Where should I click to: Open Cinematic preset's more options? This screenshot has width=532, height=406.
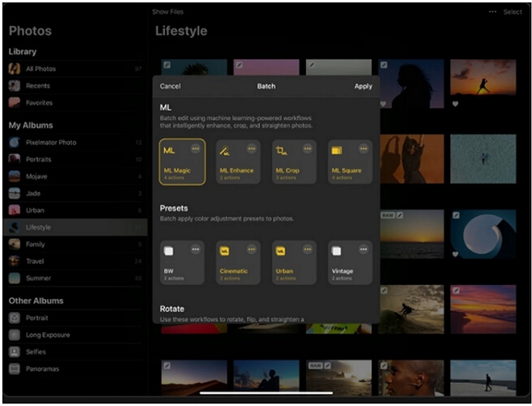pos(252,249)
